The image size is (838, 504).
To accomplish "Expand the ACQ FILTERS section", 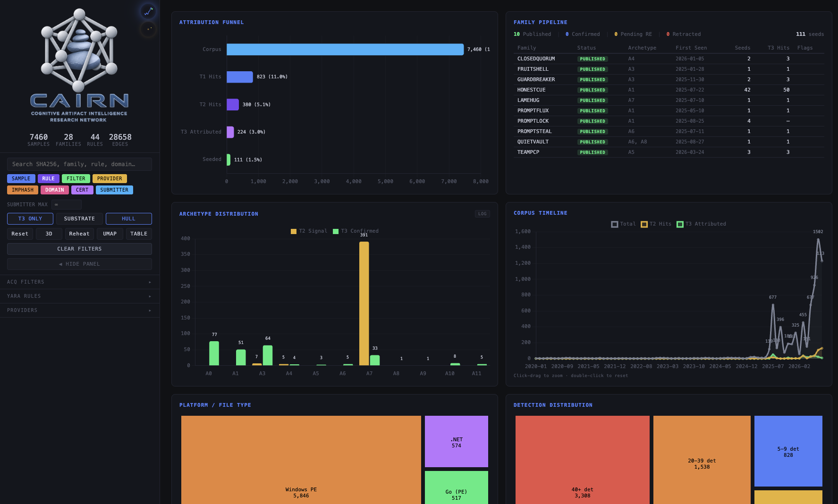I will (x=80, y=282).
